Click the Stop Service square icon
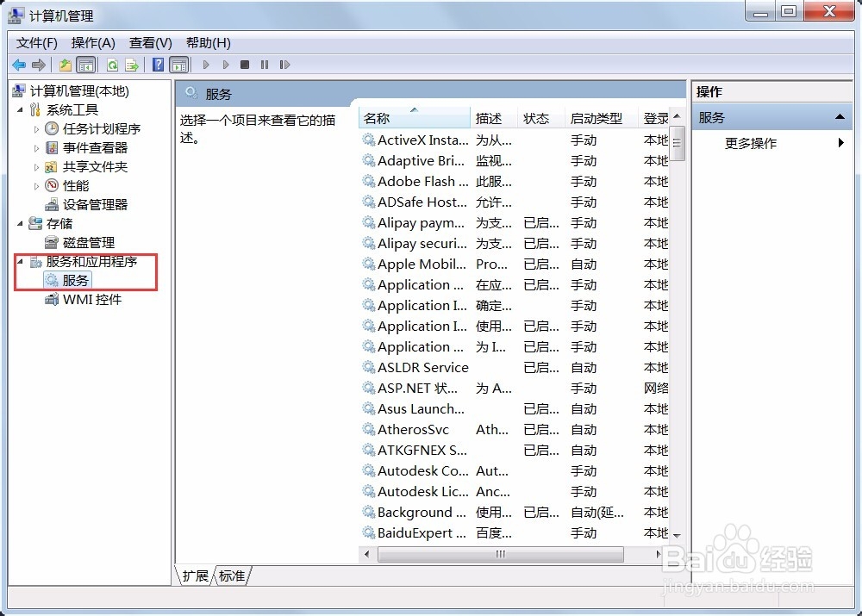The height and width of the screenshot is (616, 862). click(244, 64)
